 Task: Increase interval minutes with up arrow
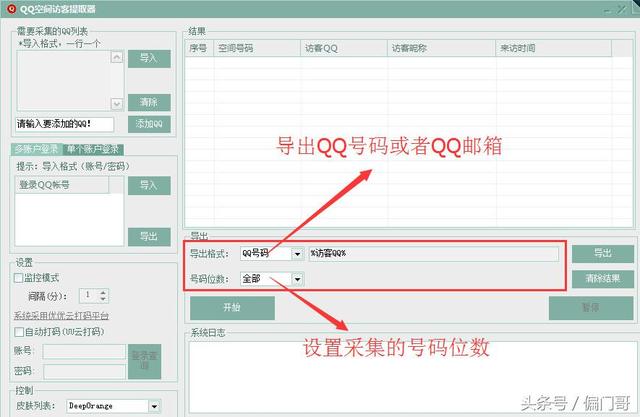coord(103,292)
